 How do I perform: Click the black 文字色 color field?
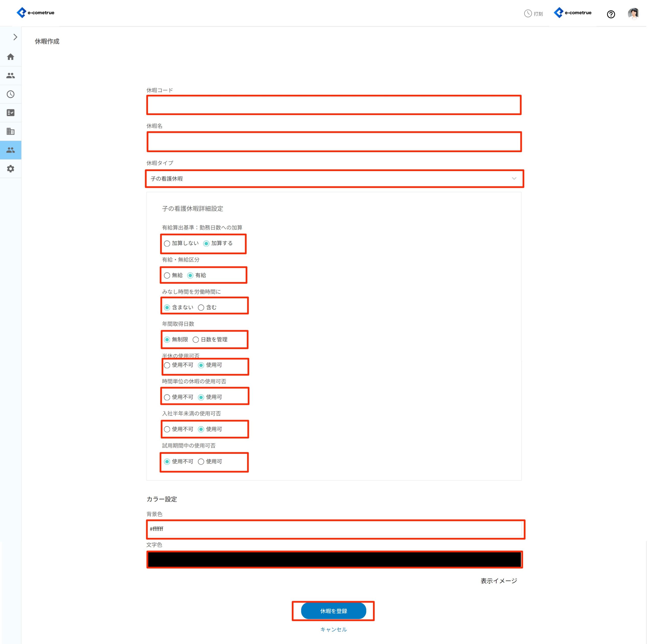(x=334, y=559)
